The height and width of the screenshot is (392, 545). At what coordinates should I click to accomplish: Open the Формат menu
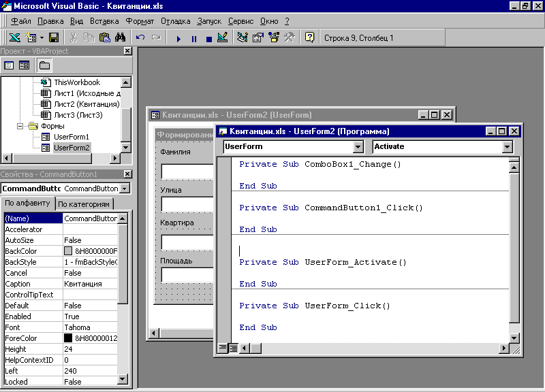pos(140,21)
